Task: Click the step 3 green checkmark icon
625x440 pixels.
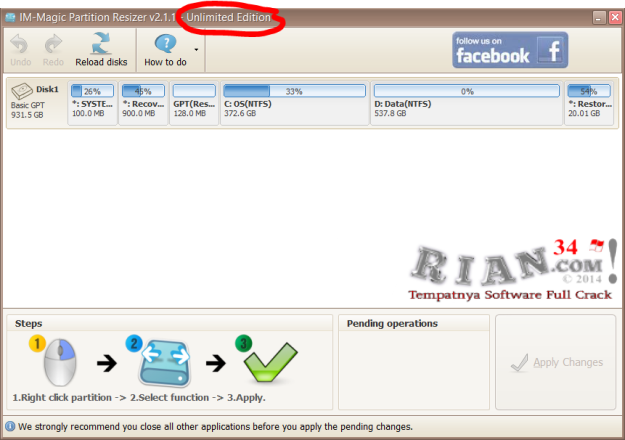Action: [x=270, y=362]
